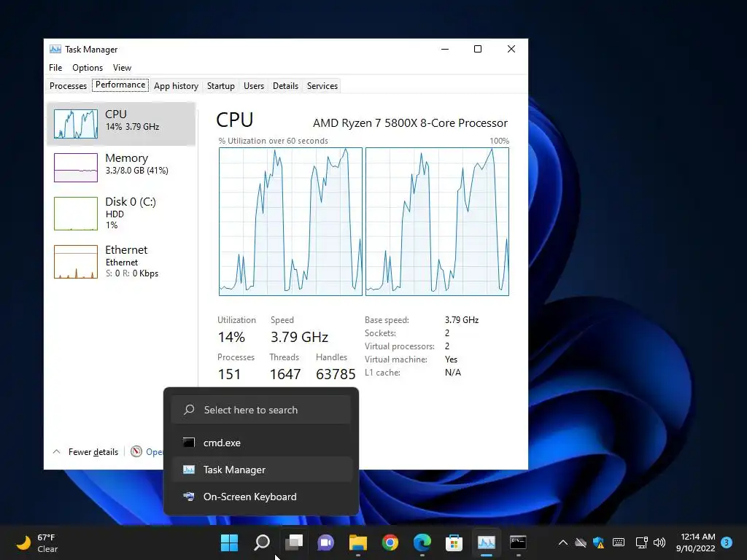The height and width of the screenshot is (560, 747).
Task: Click the search magnifier icon in popup
Action: pyautogui.click(x=189, y=410)
